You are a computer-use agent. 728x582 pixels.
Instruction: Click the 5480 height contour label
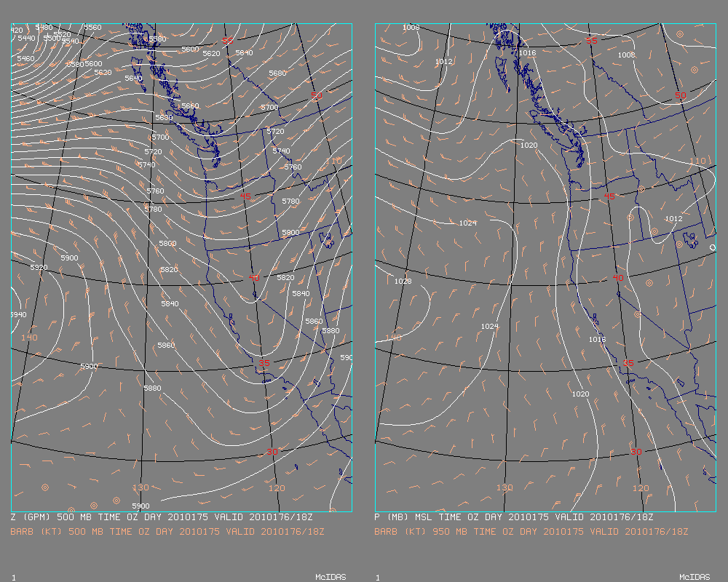point(44,28)
